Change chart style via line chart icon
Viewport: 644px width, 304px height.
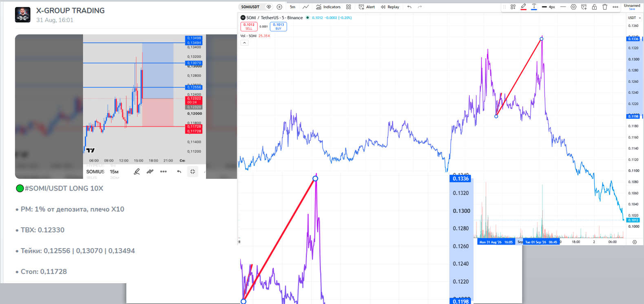[x=306, y=7]
